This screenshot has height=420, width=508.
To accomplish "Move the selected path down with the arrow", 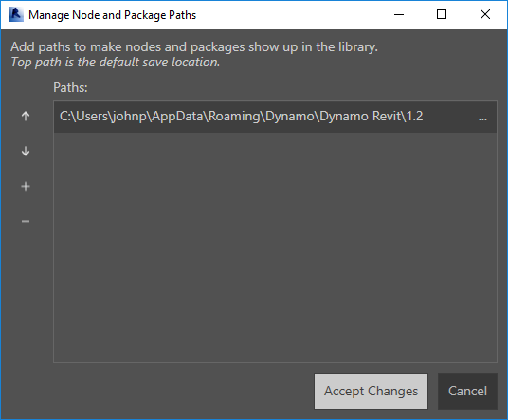I will click(x=26, y=152).
